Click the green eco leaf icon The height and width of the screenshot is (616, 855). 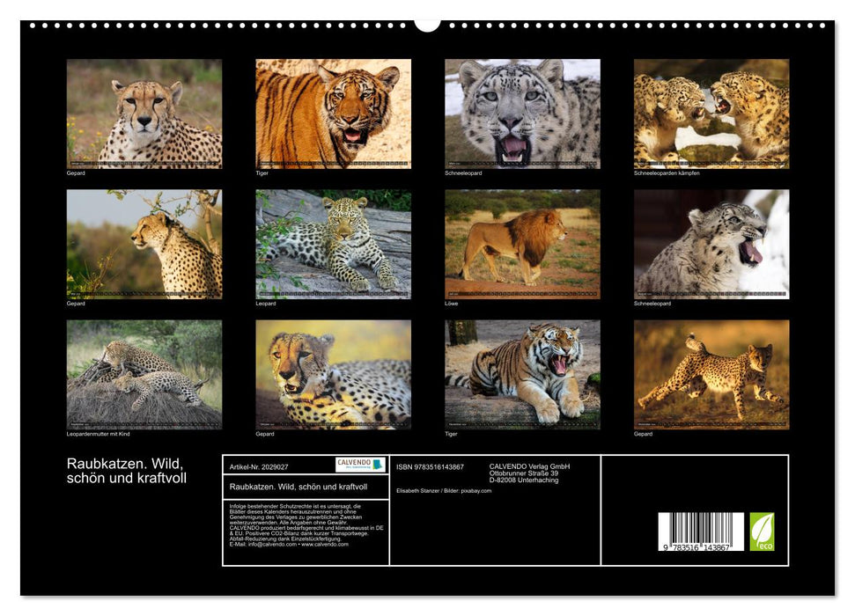pos(761,532)
